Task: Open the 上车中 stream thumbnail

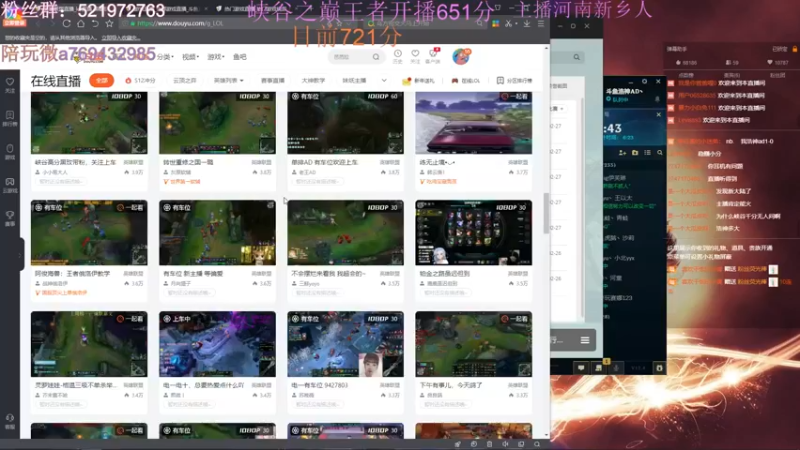Action: click(217, 344)
